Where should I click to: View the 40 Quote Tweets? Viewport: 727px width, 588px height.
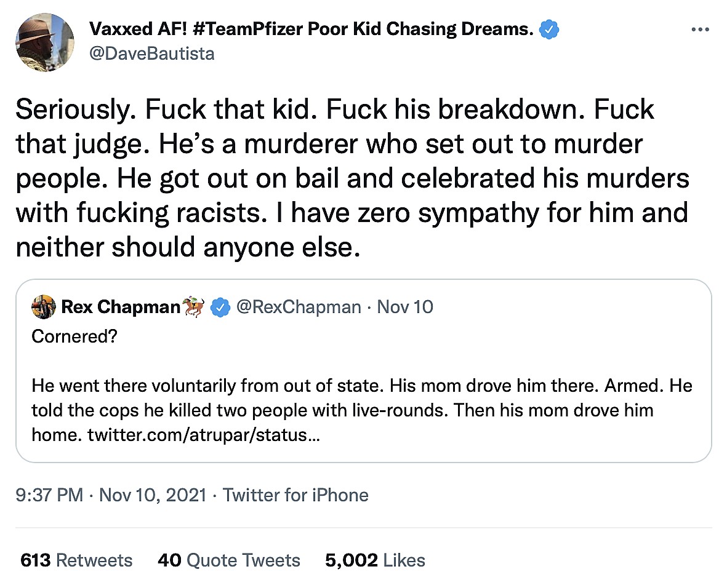(229, 560)
